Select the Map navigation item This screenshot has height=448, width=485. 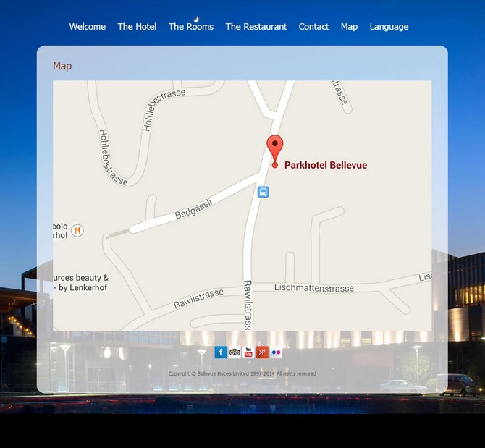click(x=349, y=27)
